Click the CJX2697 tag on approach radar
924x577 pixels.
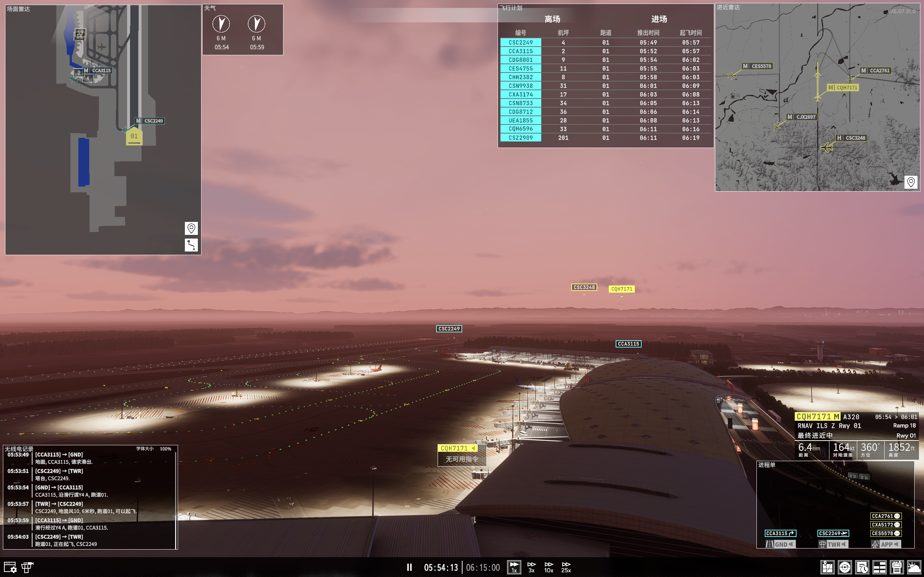click(802, 117)
